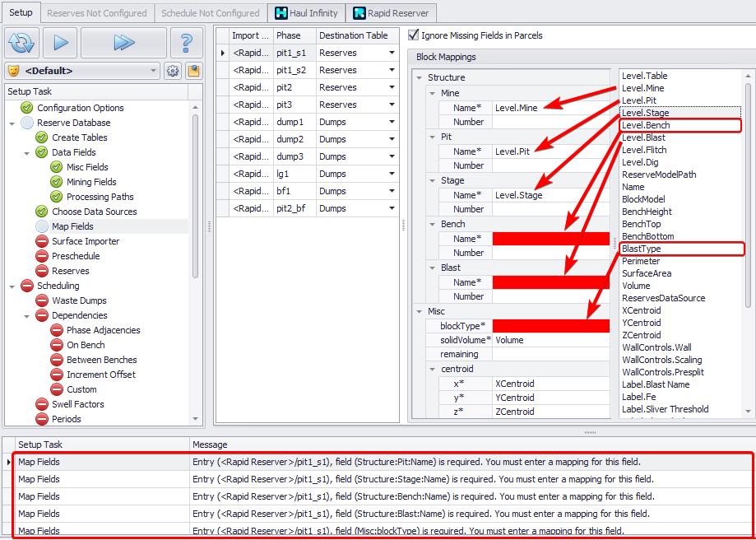Click the red blockType mapping field
Viewport: 756px width, 540px height.
[550, 326]
